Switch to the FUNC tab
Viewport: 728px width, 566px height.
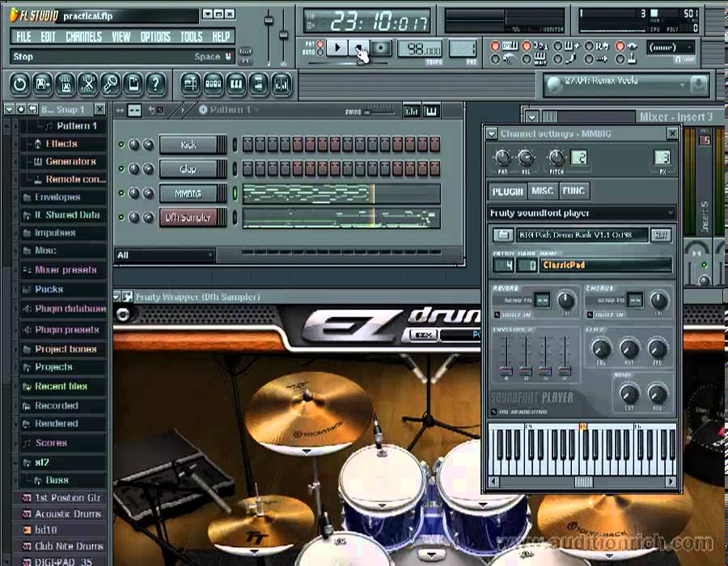[574, 191]
